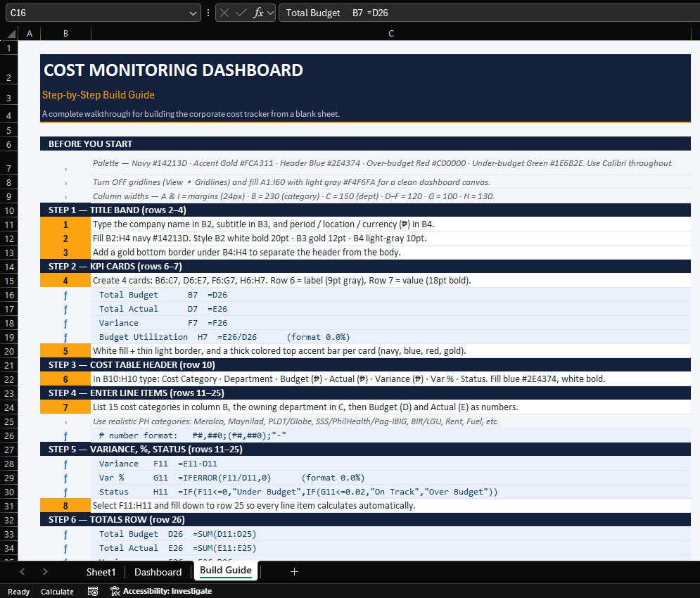Click the Ready status indicator
700x598 pixels.
point(18,591)
